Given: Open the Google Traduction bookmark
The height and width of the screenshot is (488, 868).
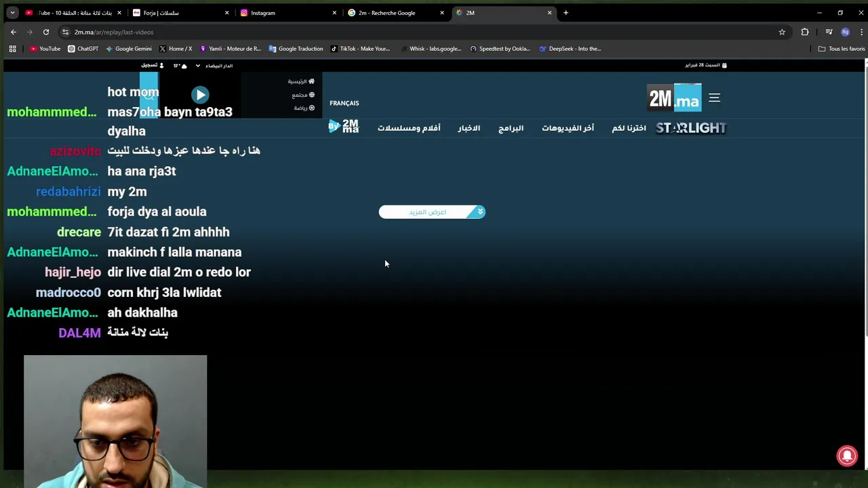Looking at the screenshot, I should (296, 49).
